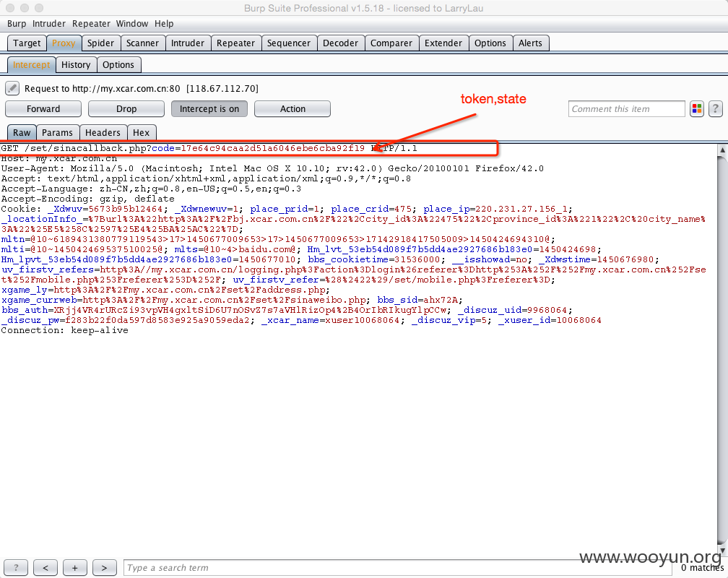Image resolution: width=728 pixels, height=578 pixels.
Task: View the Alerts tab
Action: (530, 43)
